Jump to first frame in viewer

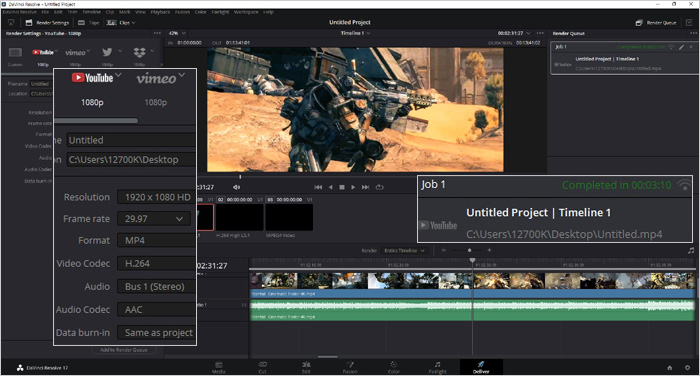pos(318,187)
